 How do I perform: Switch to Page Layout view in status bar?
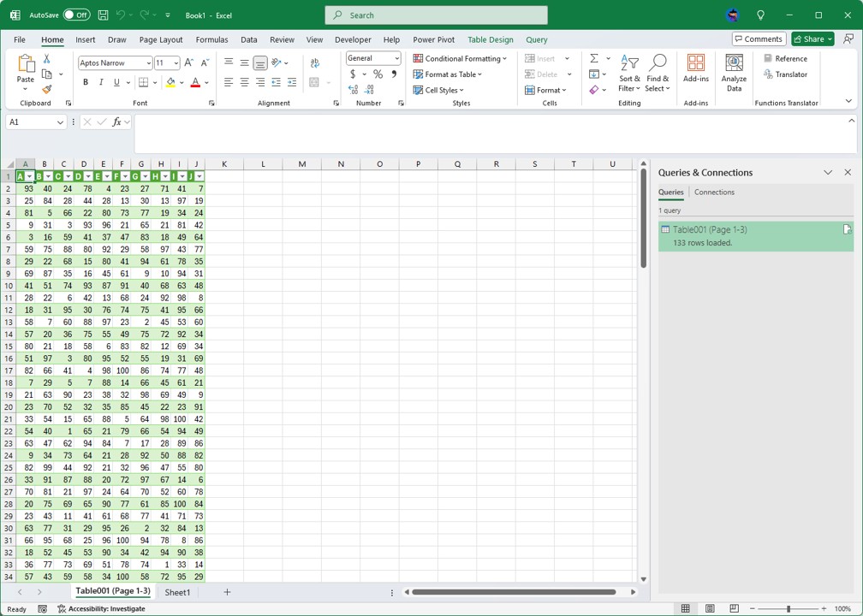[x=710, y=608]
